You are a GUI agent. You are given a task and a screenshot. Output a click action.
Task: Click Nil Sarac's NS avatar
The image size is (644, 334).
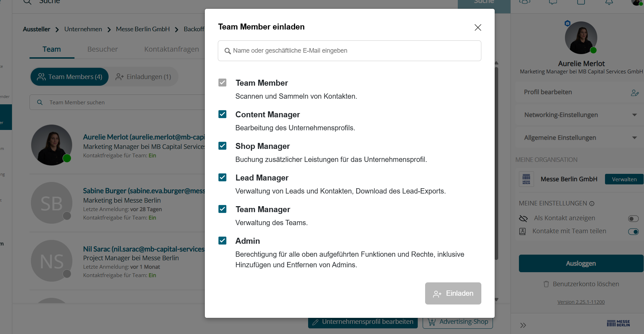pyautogui.click(x=52, y=261)
